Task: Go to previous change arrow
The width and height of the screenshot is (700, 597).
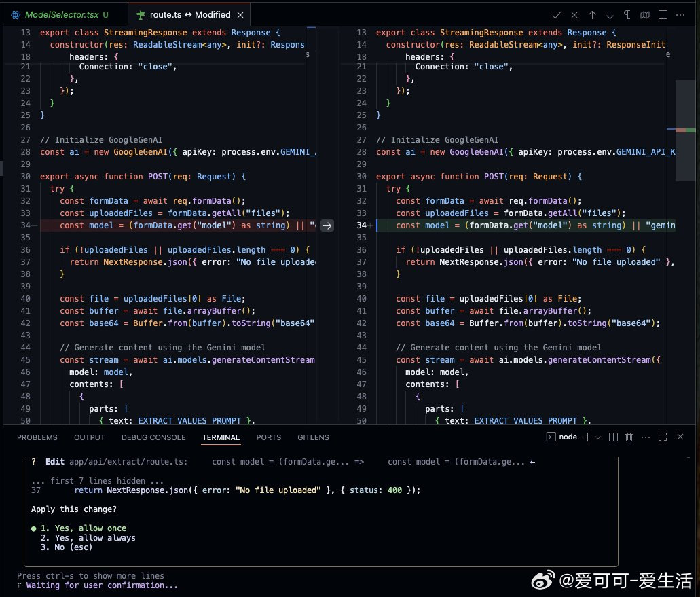Action: click(x=592, y=15)
